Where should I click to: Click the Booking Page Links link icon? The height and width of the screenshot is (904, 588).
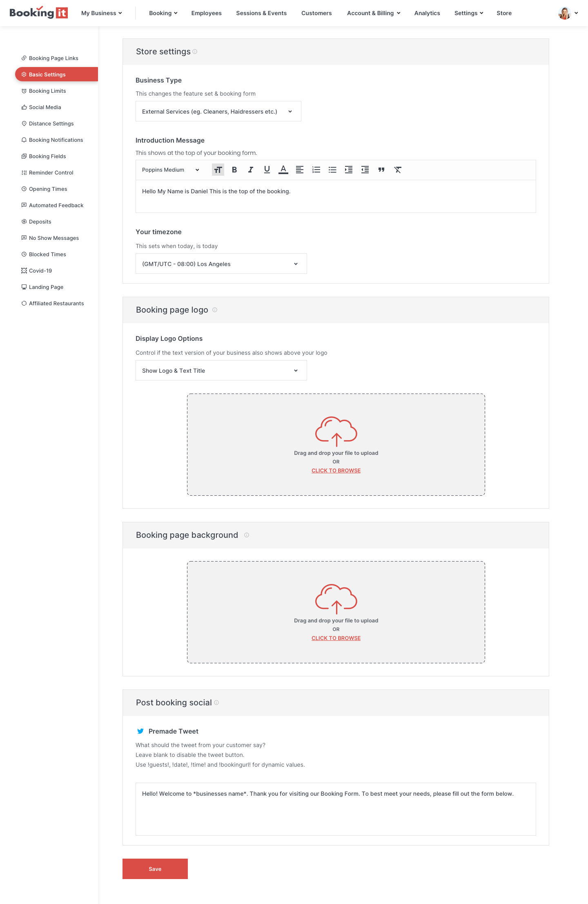click(24, 58)
